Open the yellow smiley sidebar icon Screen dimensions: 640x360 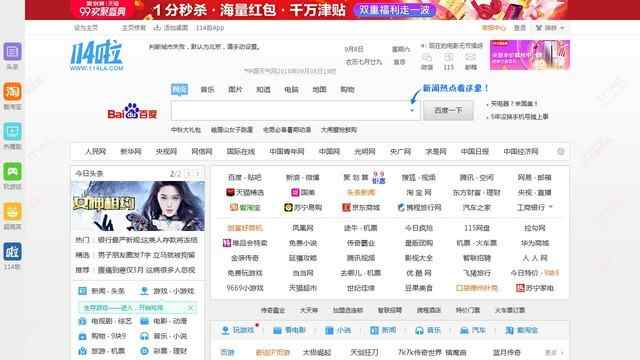point(12,212)
